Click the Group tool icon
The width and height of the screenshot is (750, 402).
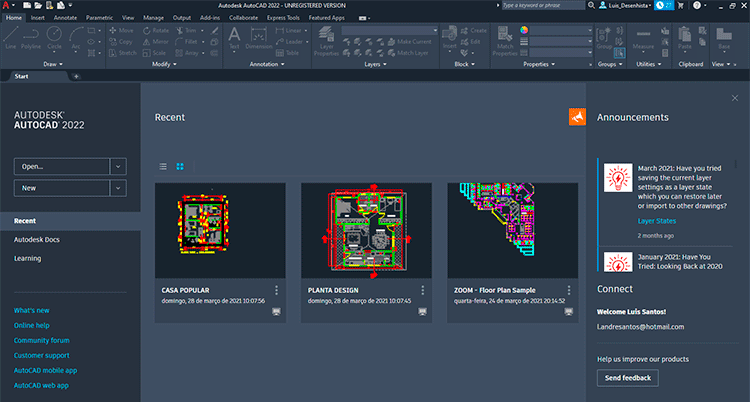[604, 38]
